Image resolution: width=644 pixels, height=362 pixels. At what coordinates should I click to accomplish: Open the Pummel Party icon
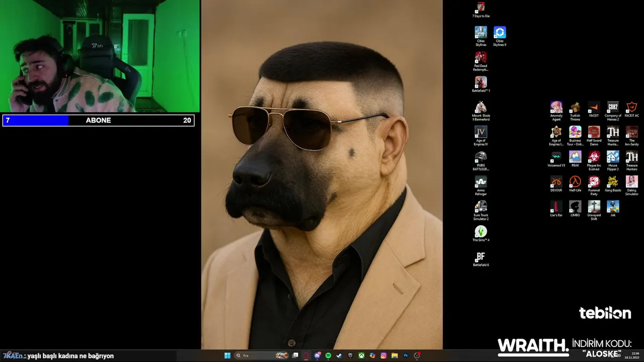(594, 186)
